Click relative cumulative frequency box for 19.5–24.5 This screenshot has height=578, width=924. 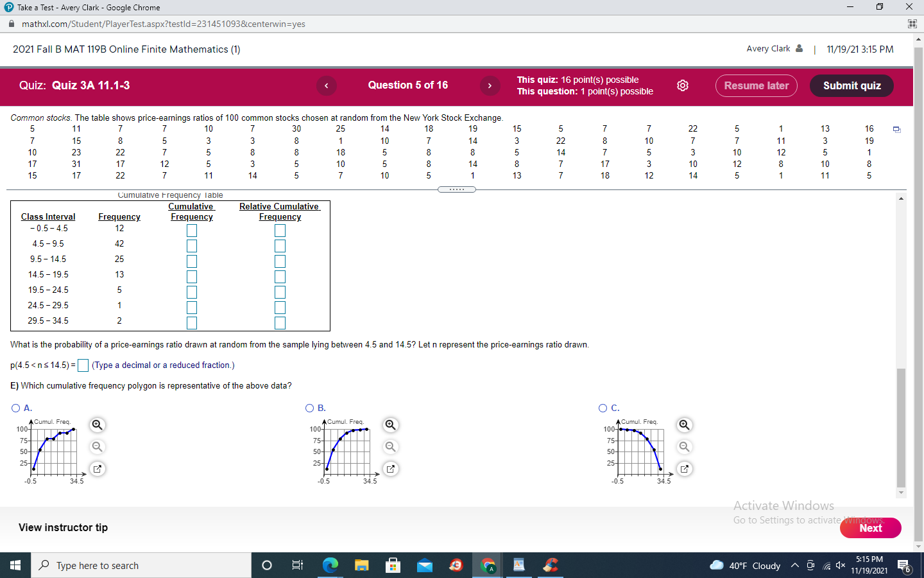pos(280,292)
